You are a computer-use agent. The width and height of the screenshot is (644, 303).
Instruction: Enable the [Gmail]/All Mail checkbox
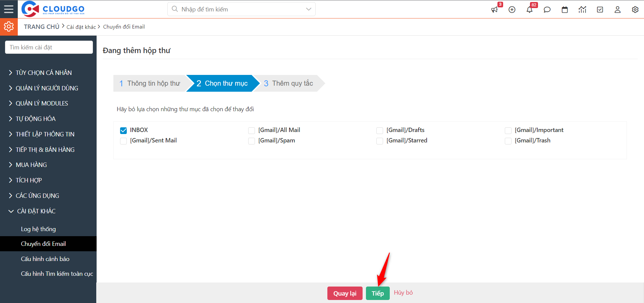coord(252,130)
